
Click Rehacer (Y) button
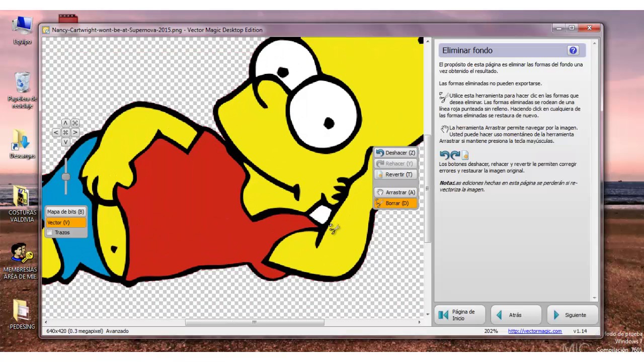pos(395,163)
